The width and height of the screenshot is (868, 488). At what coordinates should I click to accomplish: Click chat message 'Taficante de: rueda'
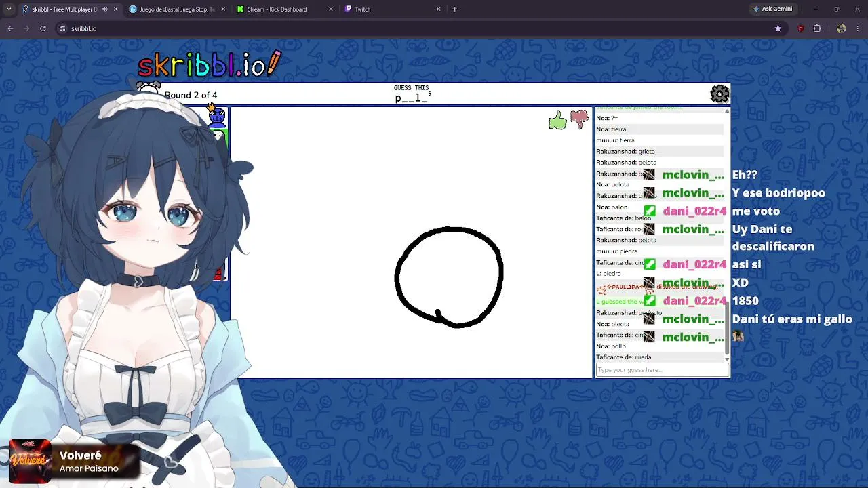623,357
